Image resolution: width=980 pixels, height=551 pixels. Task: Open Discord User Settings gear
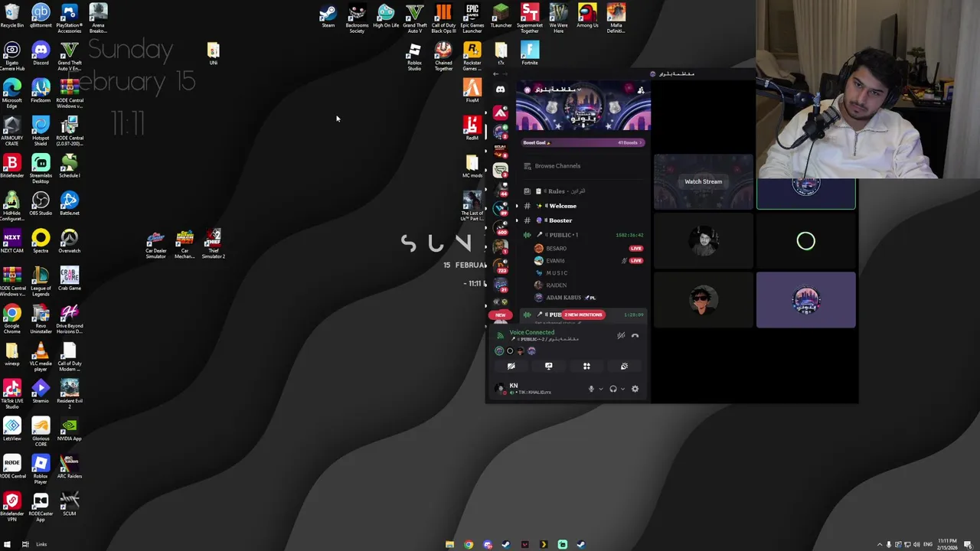pyautogui.click(x=635, y=389)
